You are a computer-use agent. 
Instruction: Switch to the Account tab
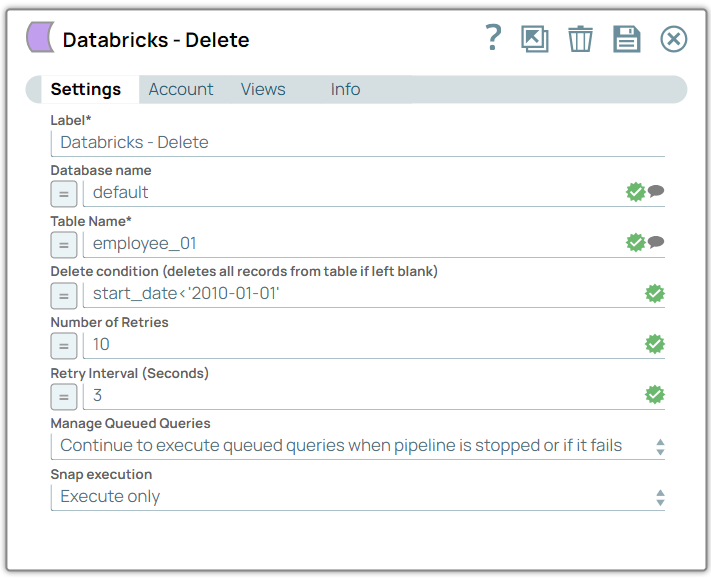[181, 89]
